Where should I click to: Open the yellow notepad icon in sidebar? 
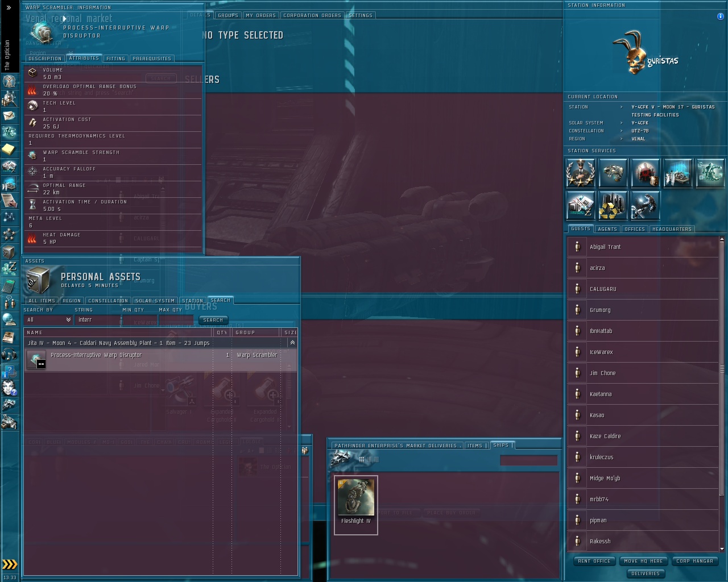9,149
